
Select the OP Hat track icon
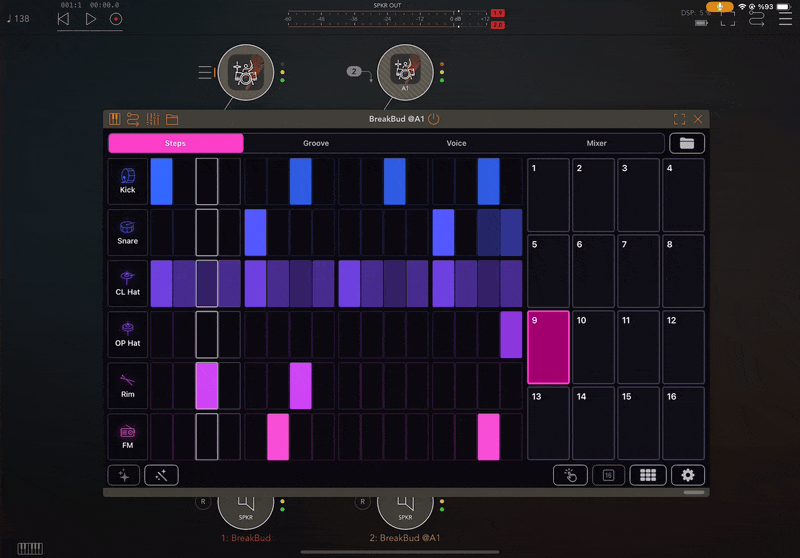pos(128,334)
